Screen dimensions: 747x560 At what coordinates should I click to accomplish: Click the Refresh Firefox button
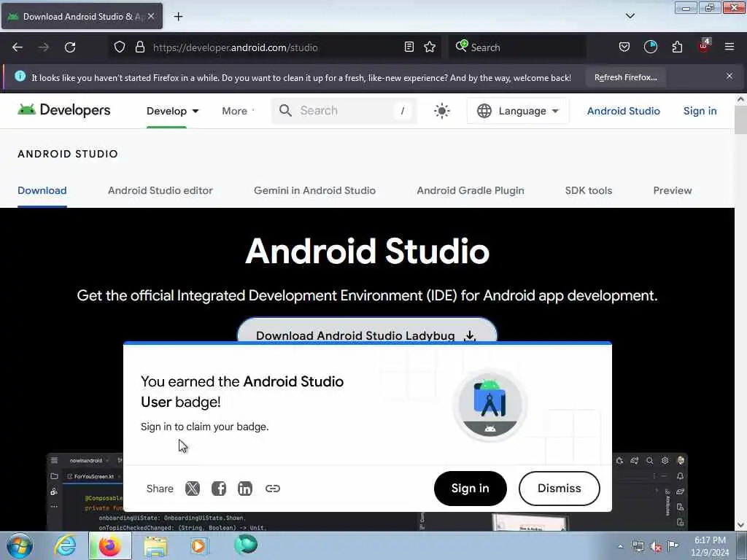click(625, 77)
